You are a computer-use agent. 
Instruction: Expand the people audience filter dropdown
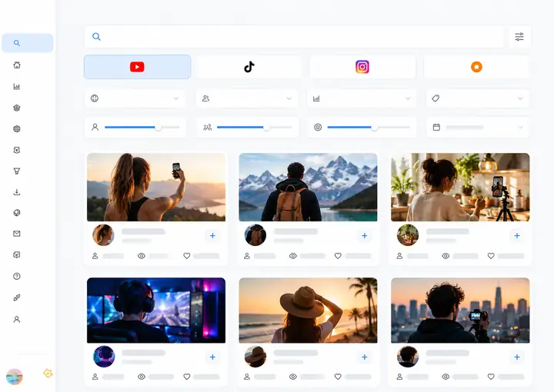coord(247,98)
